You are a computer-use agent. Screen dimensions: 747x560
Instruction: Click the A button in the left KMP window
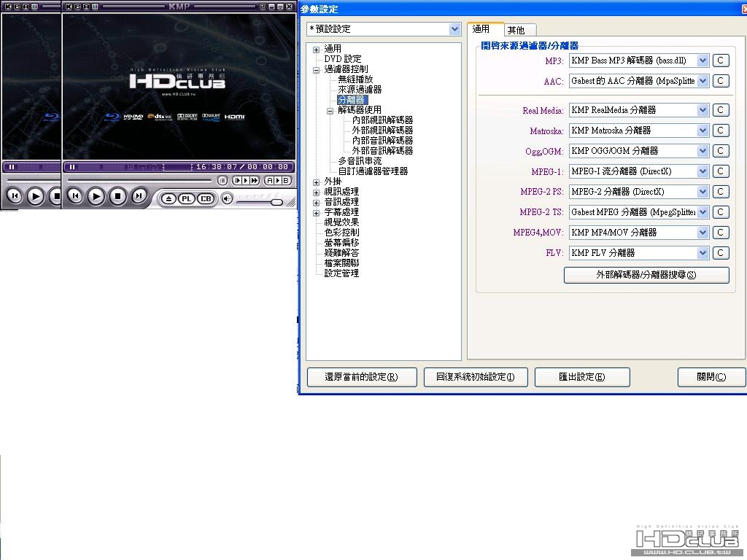click(x=26, y=7)
